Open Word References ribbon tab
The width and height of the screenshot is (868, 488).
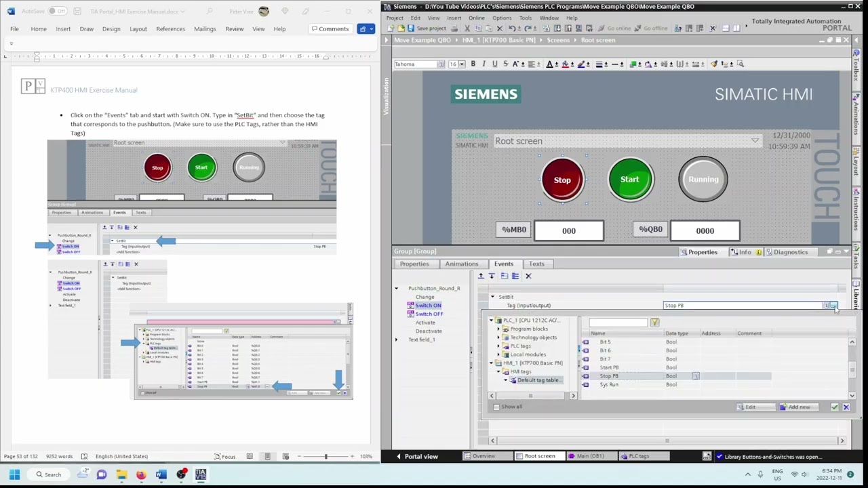(170, 28)
